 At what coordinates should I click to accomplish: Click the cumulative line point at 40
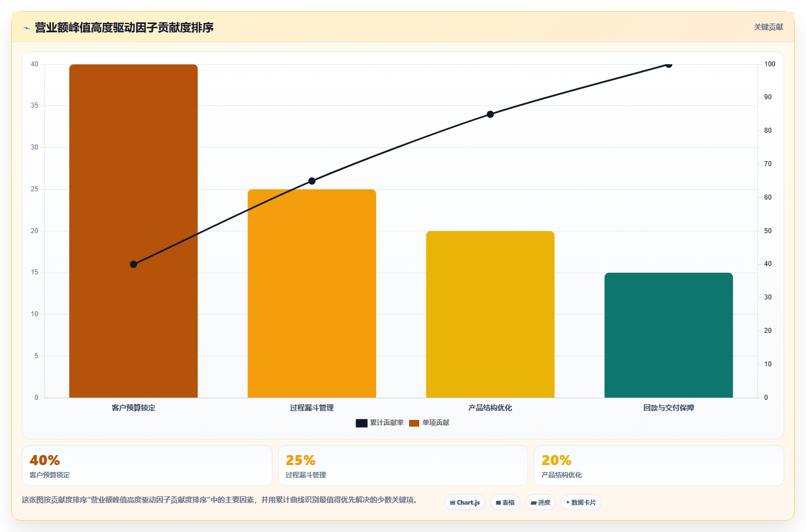pyautogui.click(x=133, y=264)
